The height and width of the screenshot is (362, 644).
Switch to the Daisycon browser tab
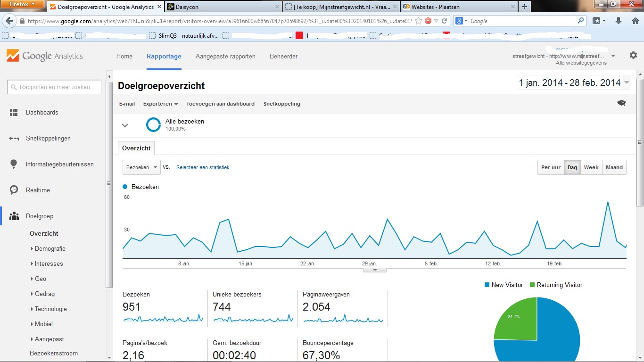click(224, 7)
